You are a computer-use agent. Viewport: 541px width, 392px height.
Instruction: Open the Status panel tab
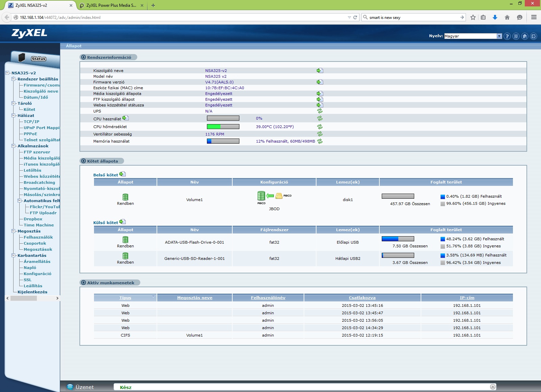click(x=35, y=58)
